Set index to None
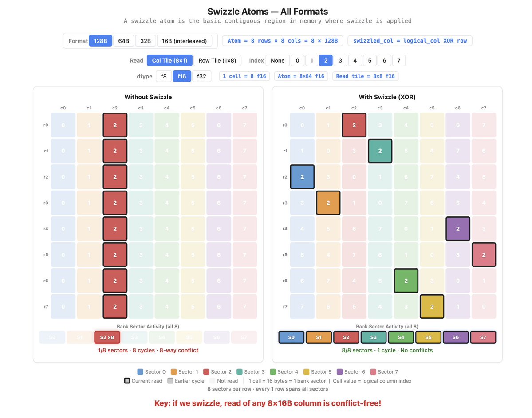532x418 pixels. coord(277,60)
